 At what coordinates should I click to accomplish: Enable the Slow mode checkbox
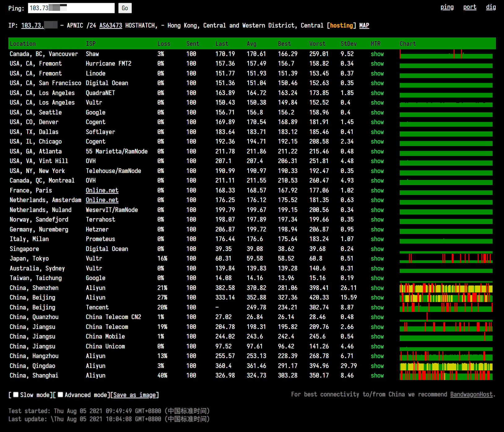[16, 395]
